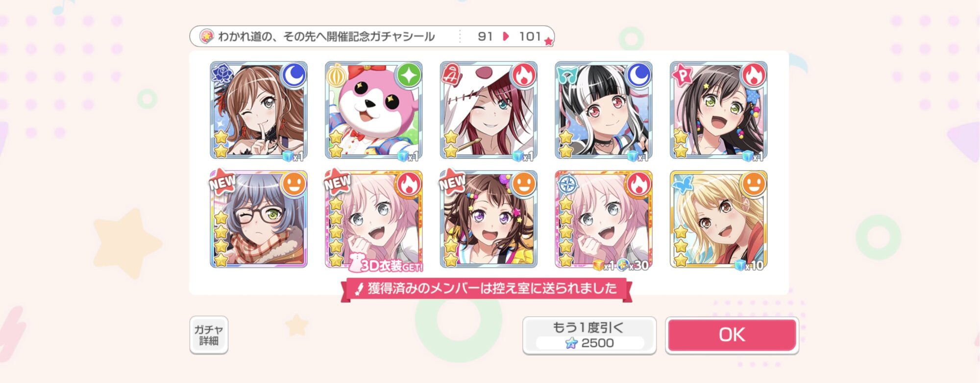Click green sparkle attribute icon on bear card
The height and width of the screenshot is (383, 980).
409,75
